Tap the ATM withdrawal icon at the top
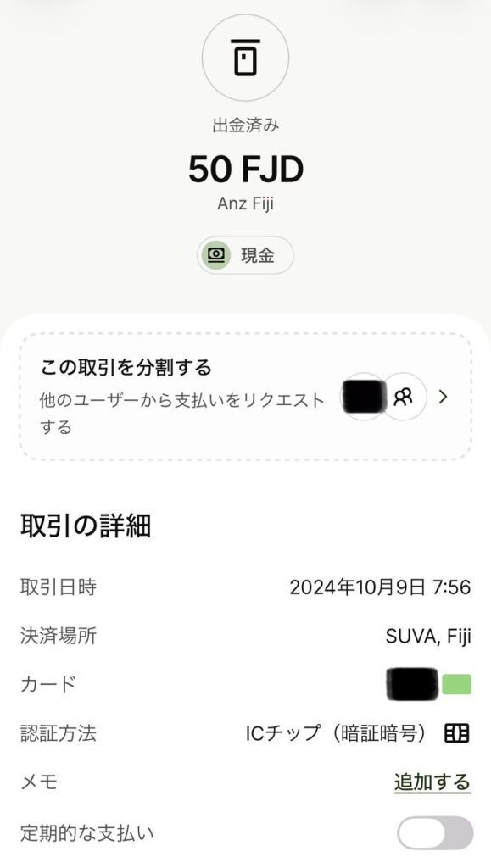This screenshot has height=868, width=491. pos(245,58)
